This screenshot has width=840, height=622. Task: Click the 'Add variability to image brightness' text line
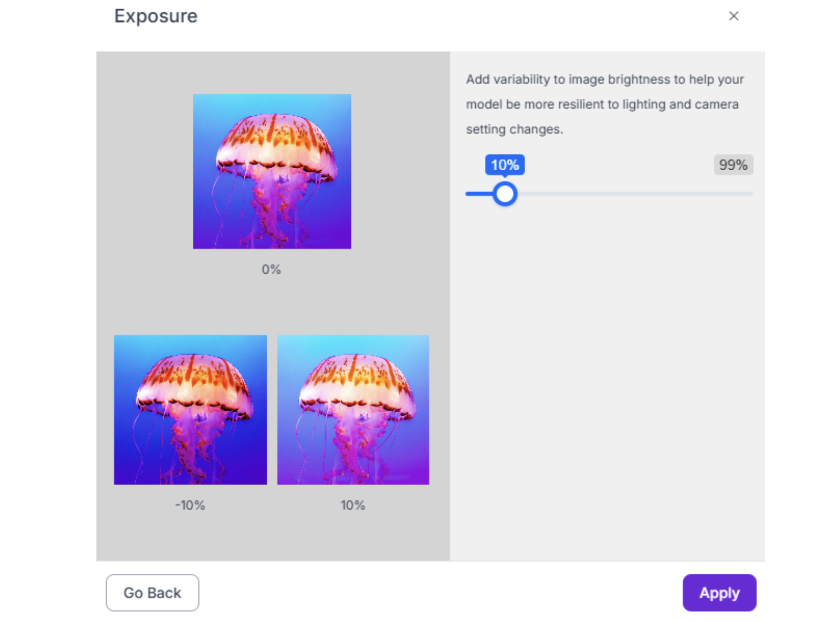(604, 79)
